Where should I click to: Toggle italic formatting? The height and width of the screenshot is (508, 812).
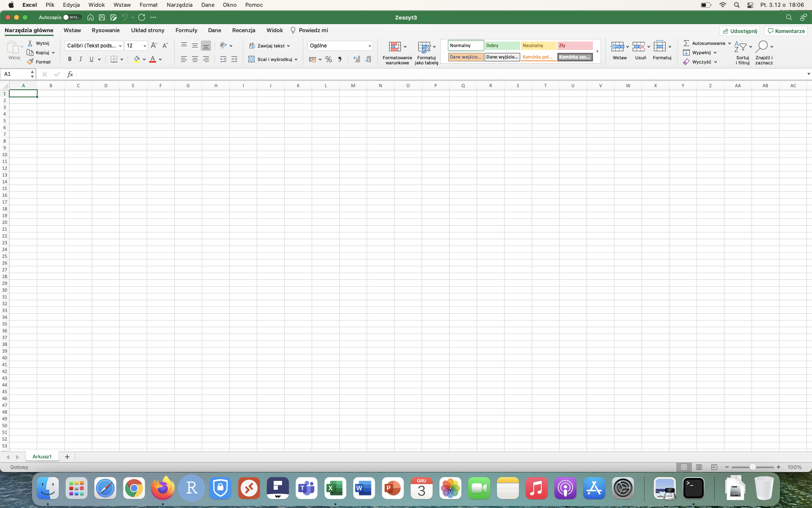80,59
